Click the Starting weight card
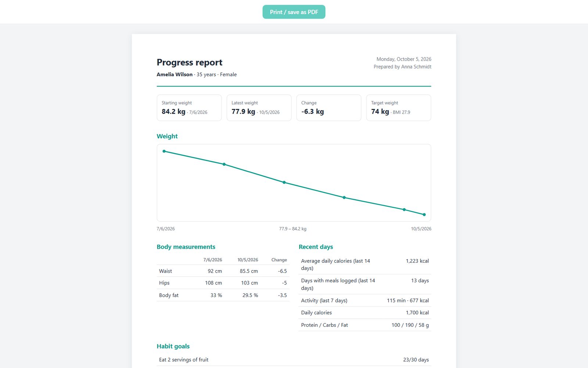The image size is (588, 368). (x=189, y=108)
